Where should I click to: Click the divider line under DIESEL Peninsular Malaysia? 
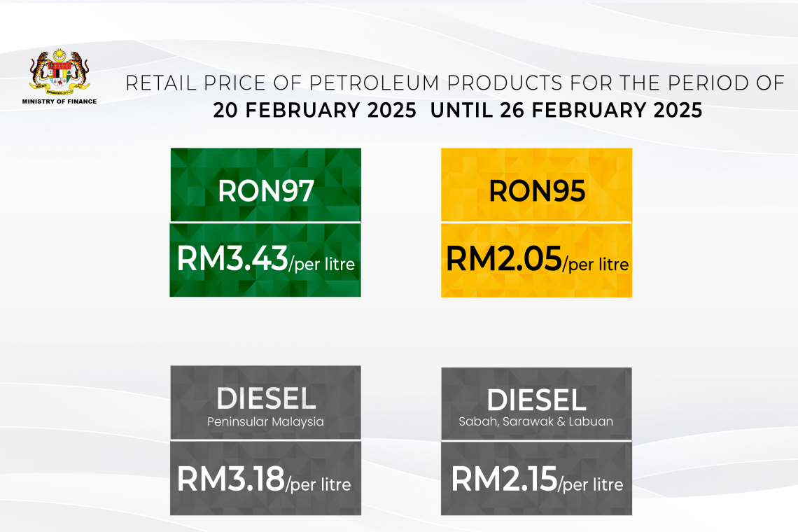pos(265,439)
